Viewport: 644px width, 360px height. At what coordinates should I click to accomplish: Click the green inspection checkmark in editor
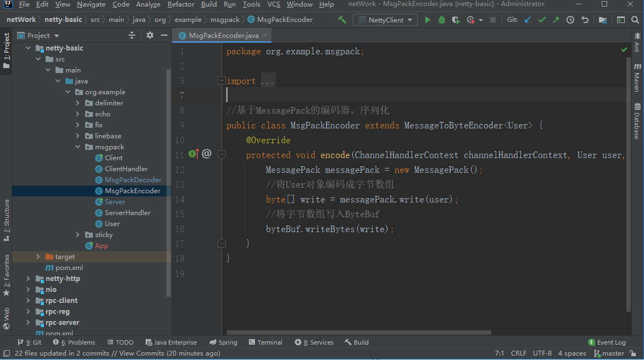click(x=624, y=50)
